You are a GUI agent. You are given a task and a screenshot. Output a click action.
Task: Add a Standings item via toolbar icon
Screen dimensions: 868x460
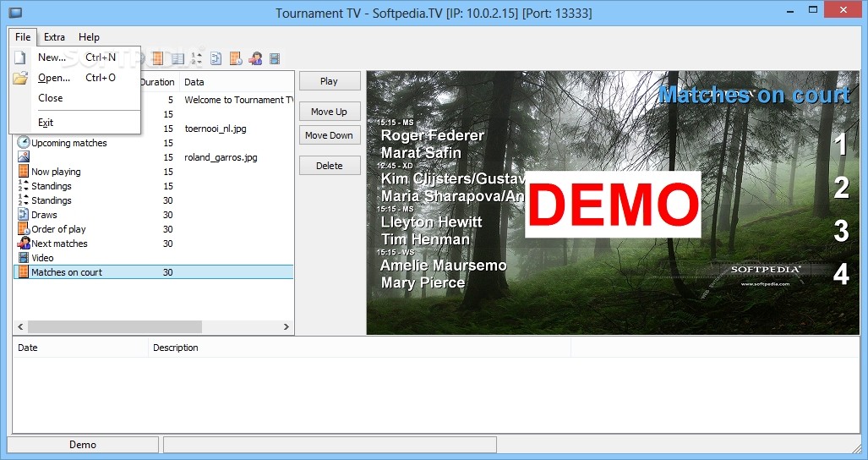click(x=197, y=58)
